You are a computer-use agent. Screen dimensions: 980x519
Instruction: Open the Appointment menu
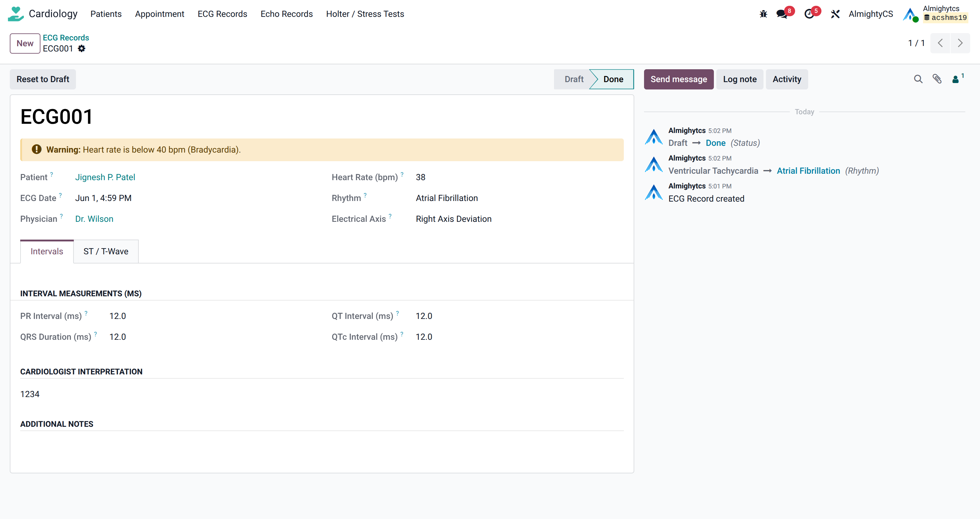point(159,14)
